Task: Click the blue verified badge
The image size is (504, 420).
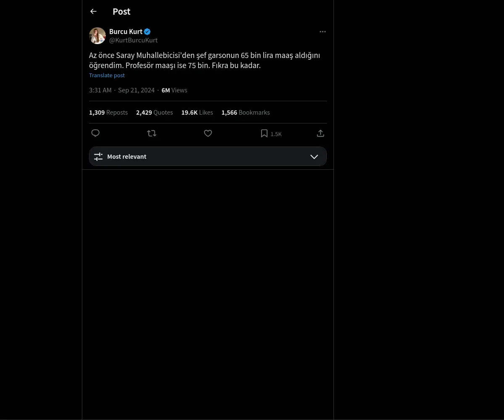Action: click(147, 31)
